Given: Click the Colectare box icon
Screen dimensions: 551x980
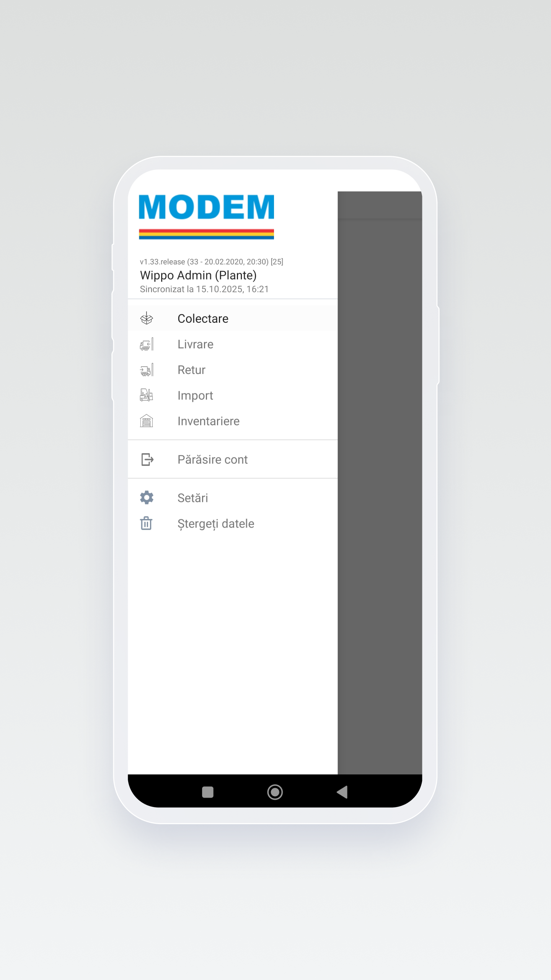Looking at the screenshot, I should [147, 318].
